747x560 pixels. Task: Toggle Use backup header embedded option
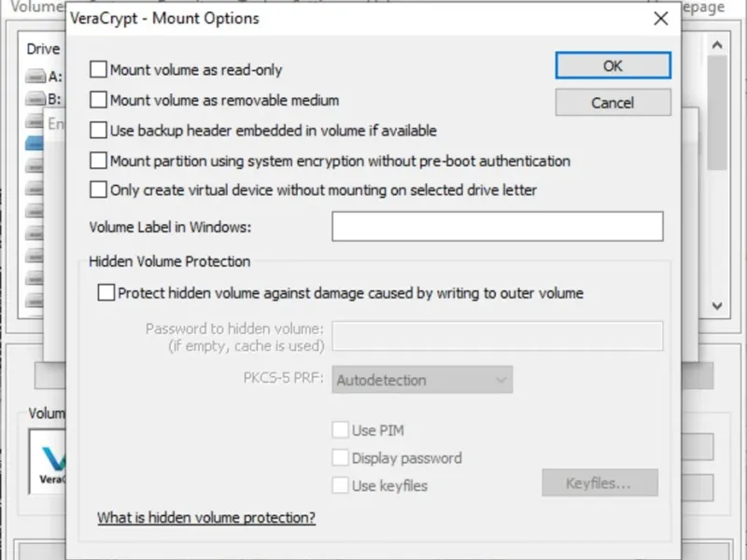[98, 131]
